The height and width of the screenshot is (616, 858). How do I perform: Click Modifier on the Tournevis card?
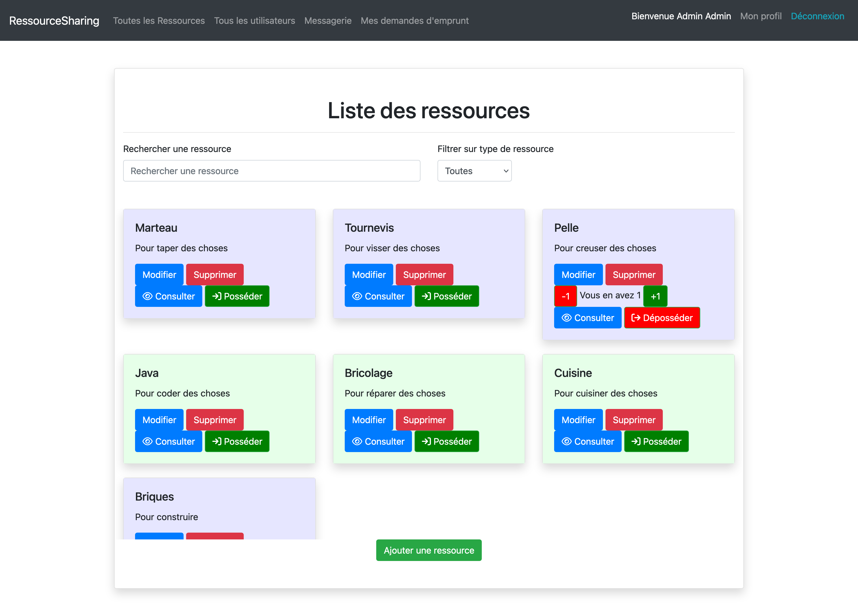(x=369, y=275)
